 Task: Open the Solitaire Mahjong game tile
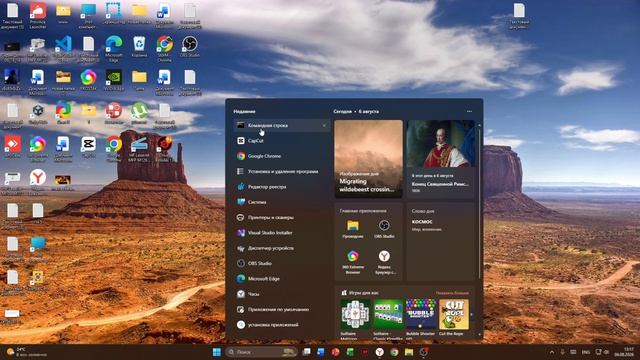(356, 318)
